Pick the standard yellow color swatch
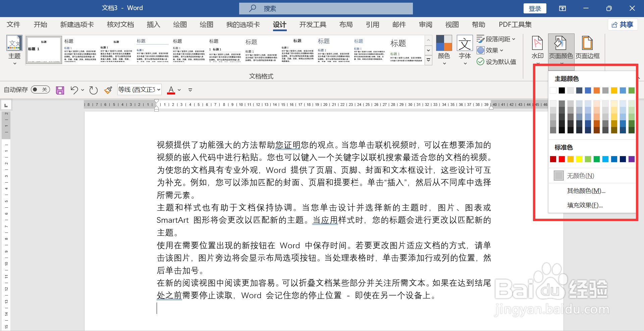Image resolution: width=644 pixels, height=331 pixels. click(x=579, y=159)
